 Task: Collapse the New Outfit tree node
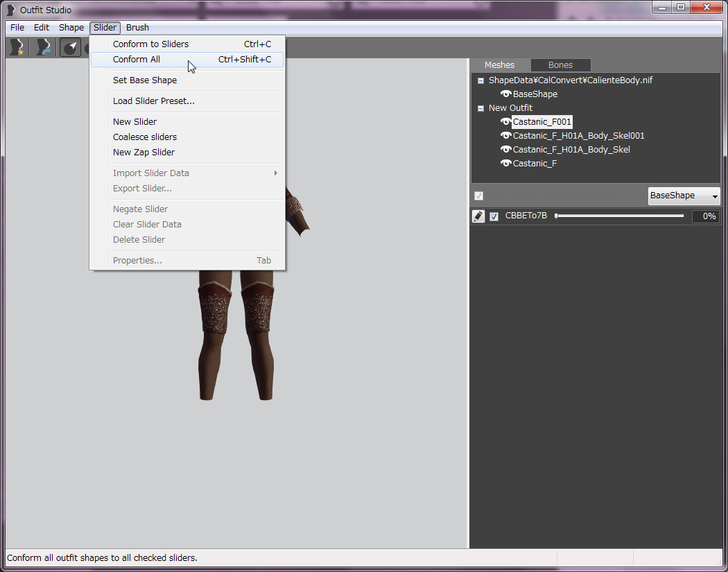[x=480, y=108]
